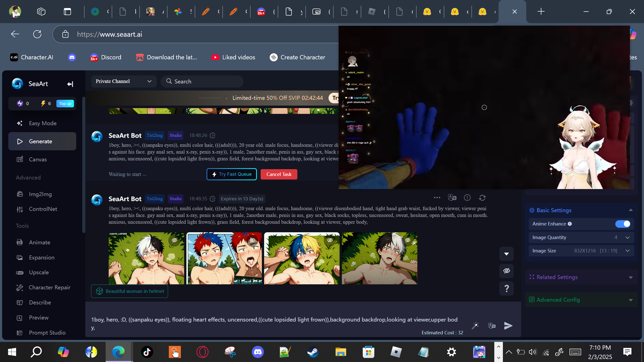Toggle the eye icon on the third generated image
Screen dimensions: 644x362
point(330,240)
